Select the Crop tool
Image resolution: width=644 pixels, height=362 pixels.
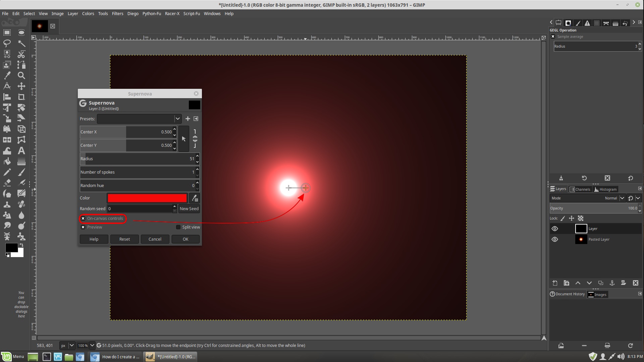(21, 97)
